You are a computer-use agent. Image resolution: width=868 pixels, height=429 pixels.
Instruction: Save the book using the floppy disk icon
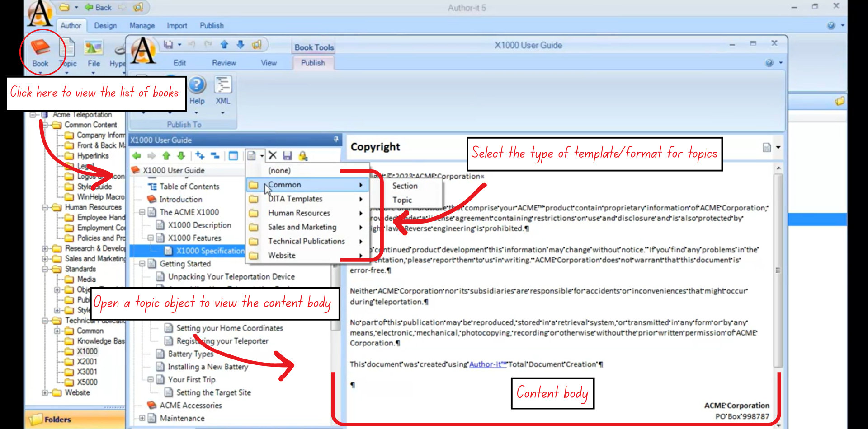click(x=288, y=155)
